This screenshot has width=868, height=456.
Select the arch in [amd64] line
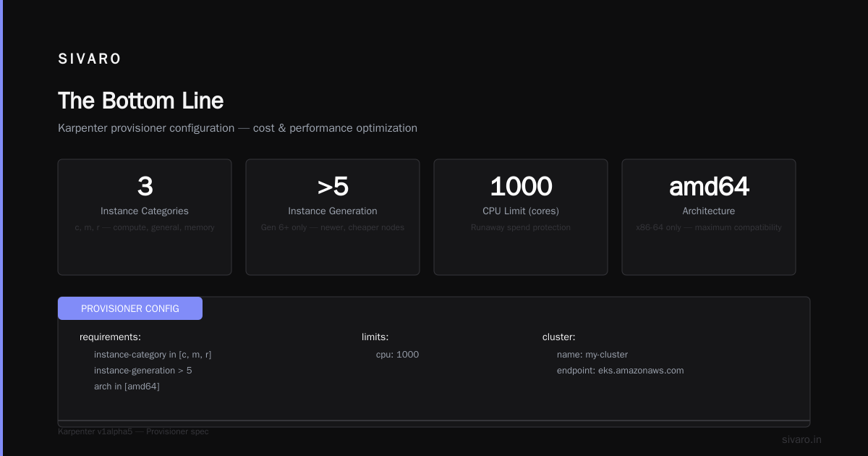click(127, 387)
